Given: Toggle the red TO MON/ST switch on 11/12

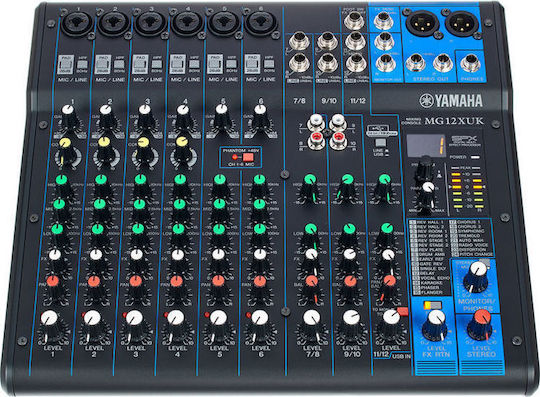Looking at the screenshot, I should pyautogui.click(x=403, y=311).
